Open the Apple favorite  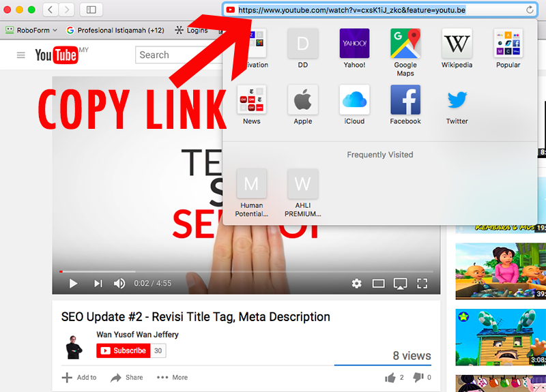tap(302, 105)
